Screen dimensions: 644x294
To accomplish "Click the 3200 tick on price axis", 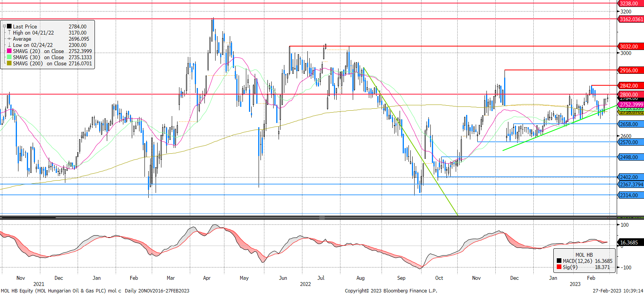I will [626, 12].
